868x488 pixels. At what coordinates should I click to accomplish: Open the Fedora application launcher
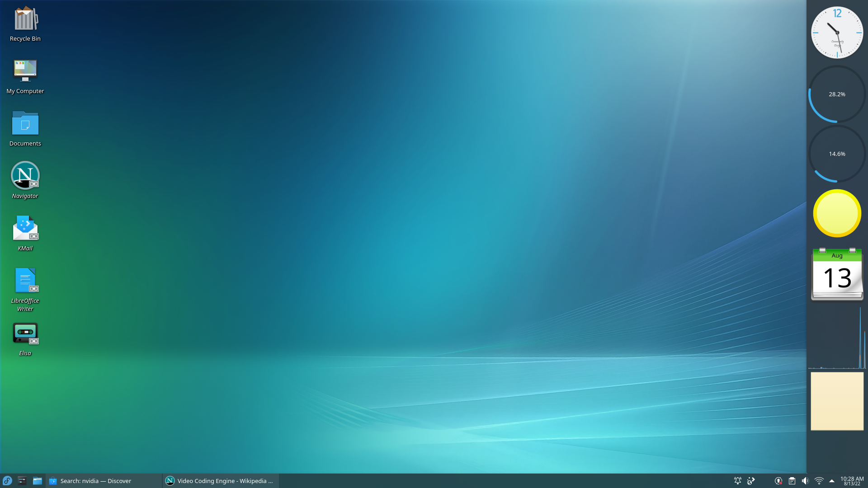coord(7,481)
